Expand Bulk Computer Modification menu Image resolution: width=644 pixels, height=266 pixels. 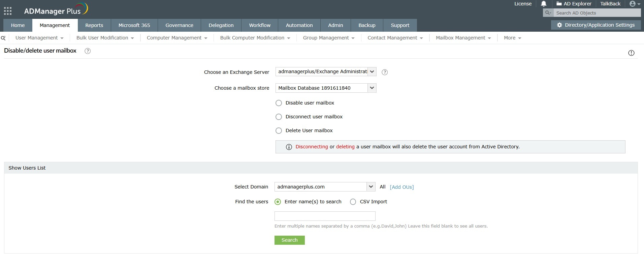pos(255,38)
